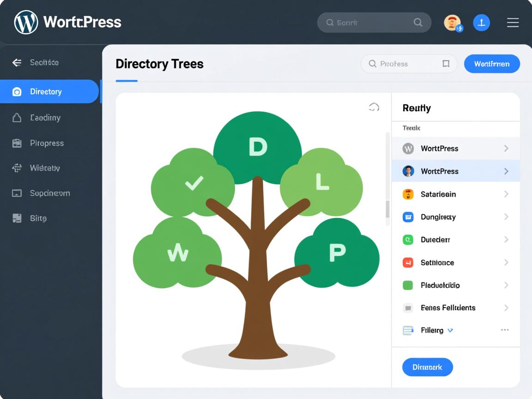Click the green W leaf on the tree
Image resolution: width=532 pixels, height=399 pixels.
178,252
